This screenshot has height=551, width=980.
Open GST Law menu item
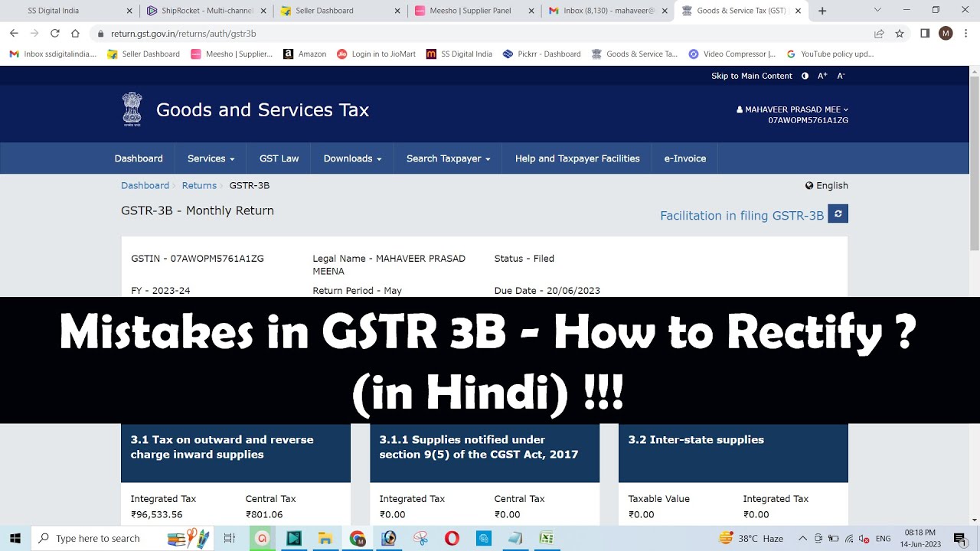[x=279, y=158]
